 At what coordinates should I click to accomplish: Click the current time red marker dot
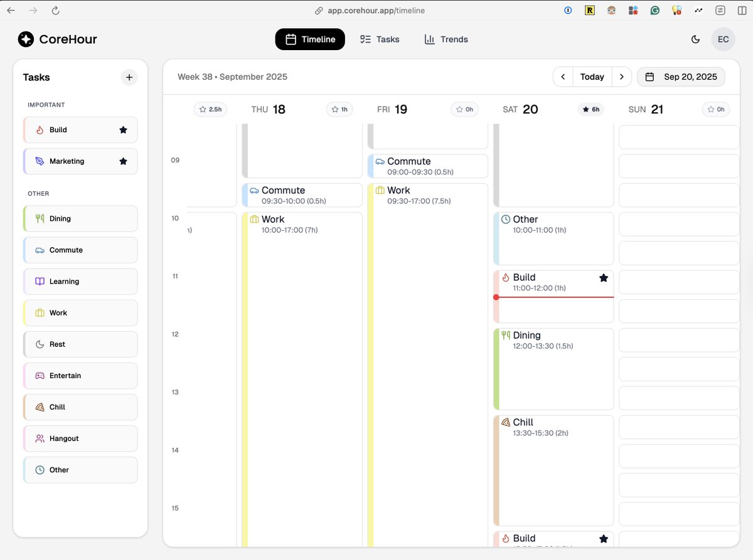pos(496,297)
